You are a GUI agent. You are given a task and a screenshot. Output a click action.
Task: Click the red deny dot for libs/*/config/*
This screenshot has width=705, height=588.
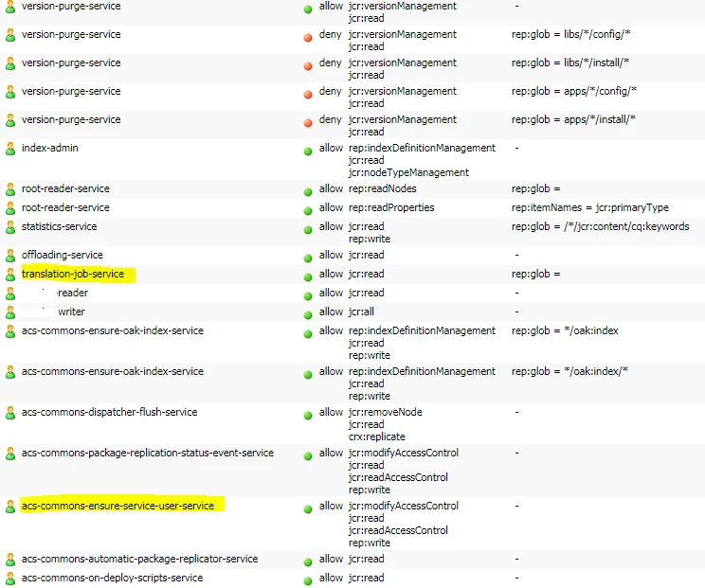coord(308,38)
